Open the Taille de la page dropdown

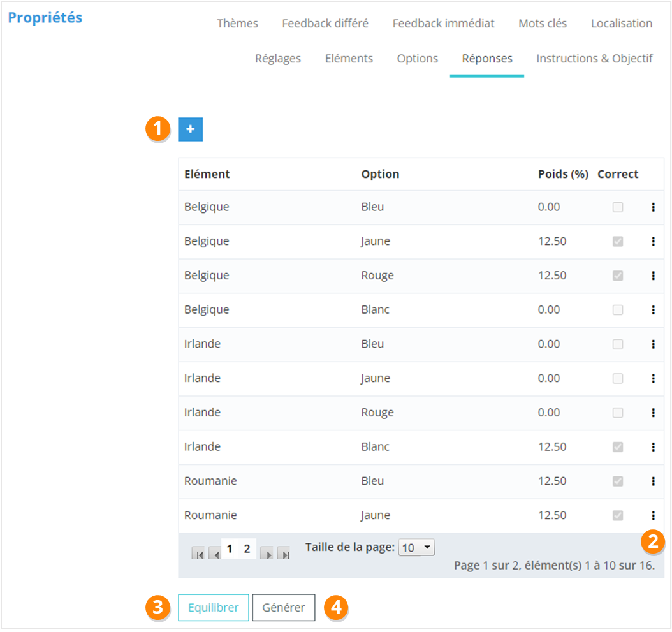(x=416, y=548)
